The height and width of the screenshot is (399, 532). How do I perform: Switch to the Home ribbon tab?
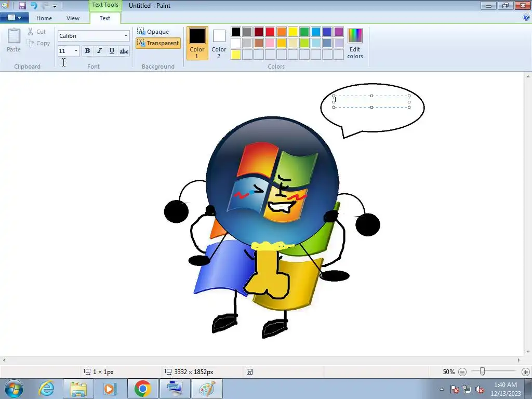(x=44, y=18)
